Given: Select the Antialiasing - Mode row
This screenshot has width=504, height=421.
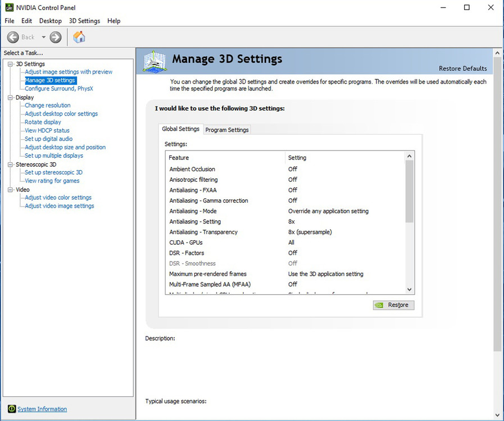Looking at the screenshot, I should (285, 211).
